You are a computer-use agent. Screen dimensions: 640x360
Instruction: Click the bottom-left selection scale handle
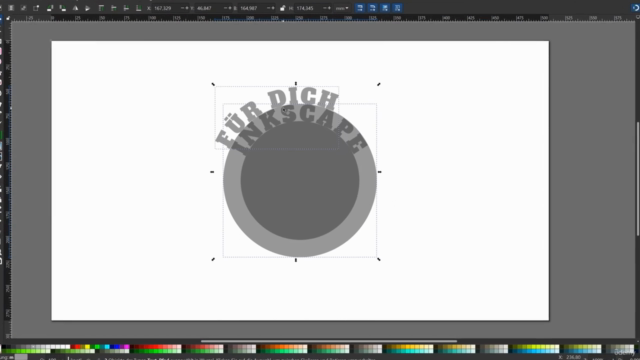click(x=213, y=259)
